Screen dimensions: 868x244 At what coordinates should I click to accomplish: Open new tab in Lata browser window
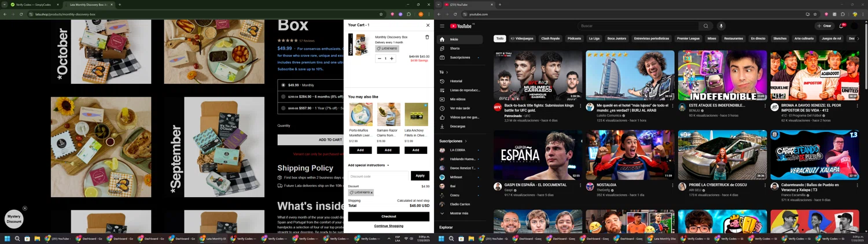click(x=120, y=5)
